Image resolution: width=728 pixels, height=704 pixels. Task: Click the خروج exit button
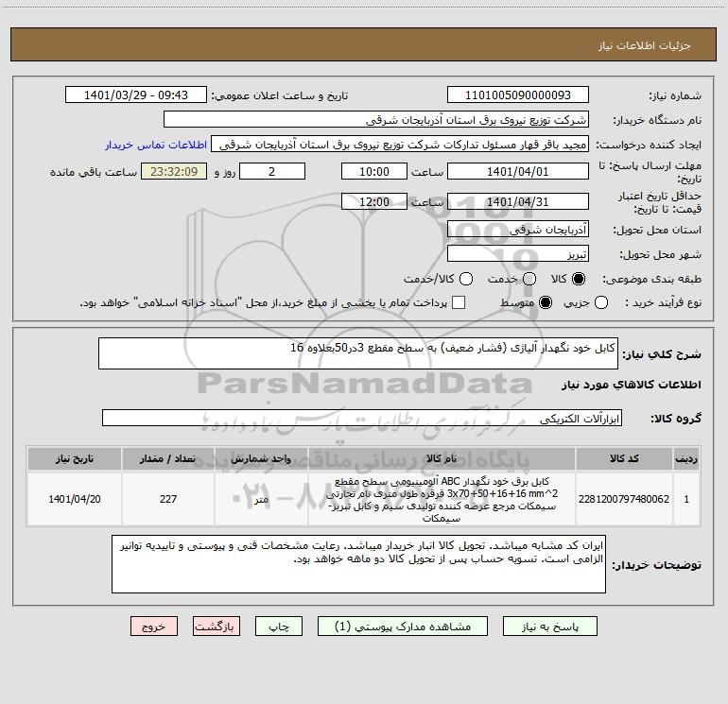tap(154, 627)
